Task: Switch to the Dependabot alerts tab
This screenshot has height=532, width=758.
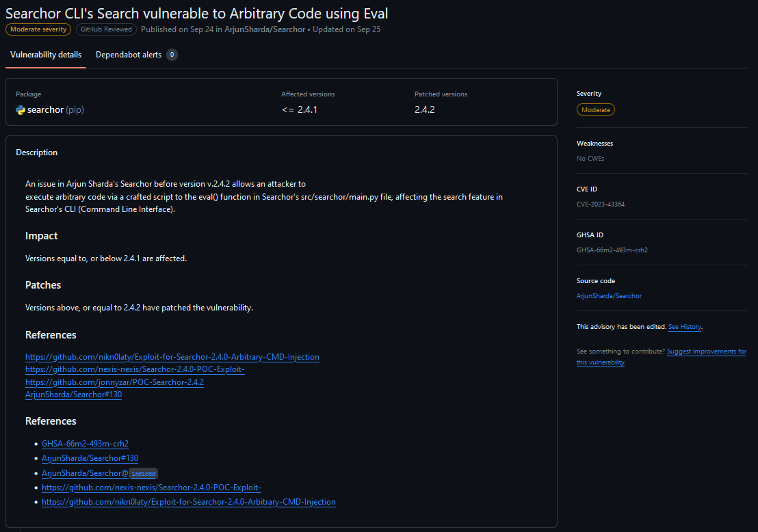Action: coord(129,55)
